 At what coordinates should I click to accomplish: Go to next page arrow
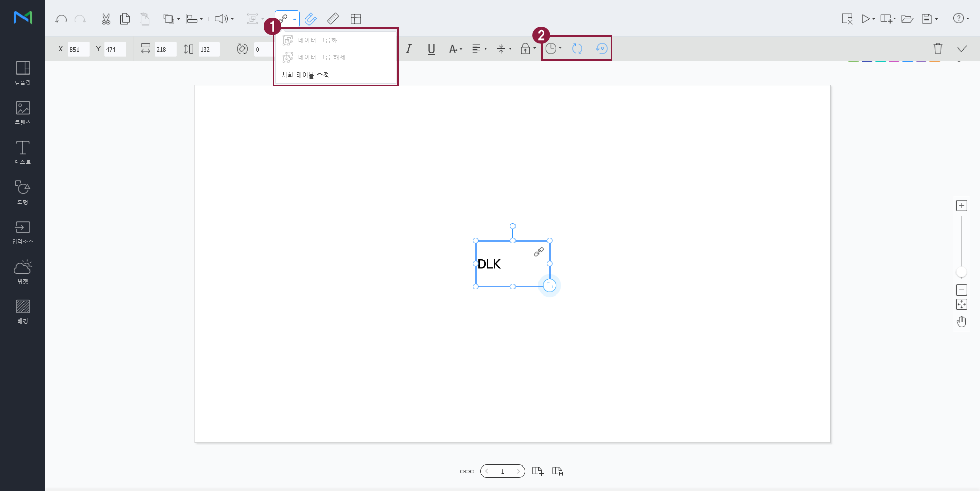point(518,471)
